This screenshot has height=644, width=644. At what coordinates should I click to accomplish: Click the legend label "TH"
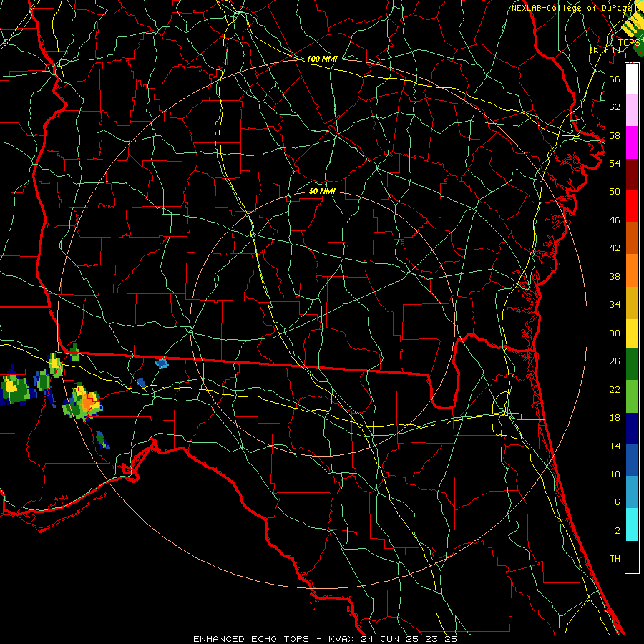pyautogui.click(x=615, y=559)
